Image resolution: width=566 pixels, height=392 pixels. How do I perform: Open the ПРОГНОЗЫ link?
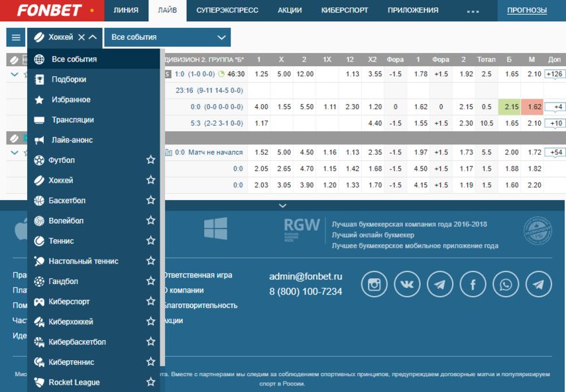tap(527, 10)
